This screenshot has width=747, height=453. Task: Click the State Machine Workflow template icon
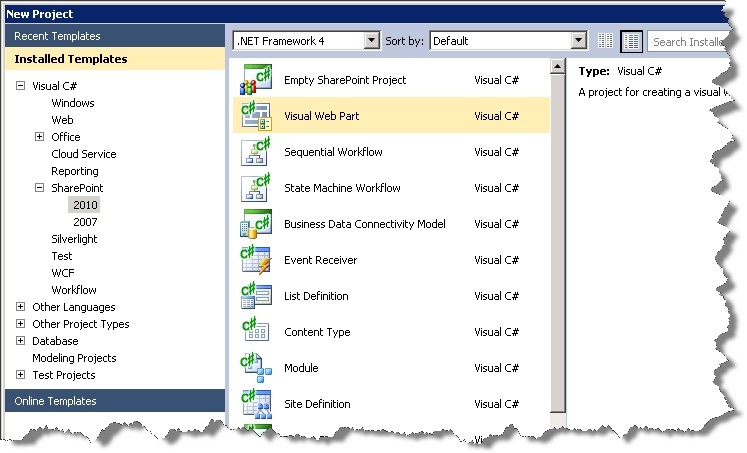256,188
